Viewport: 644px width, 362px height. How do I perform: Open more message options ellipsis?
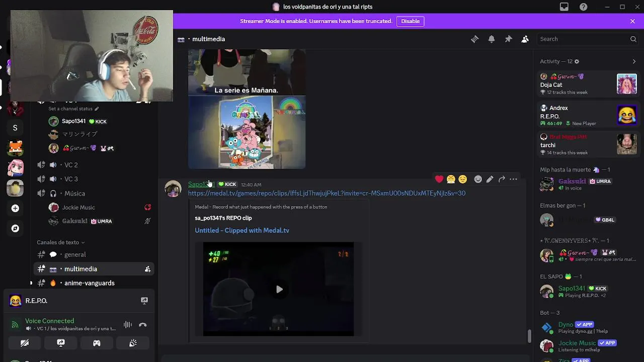coord(513,179)
